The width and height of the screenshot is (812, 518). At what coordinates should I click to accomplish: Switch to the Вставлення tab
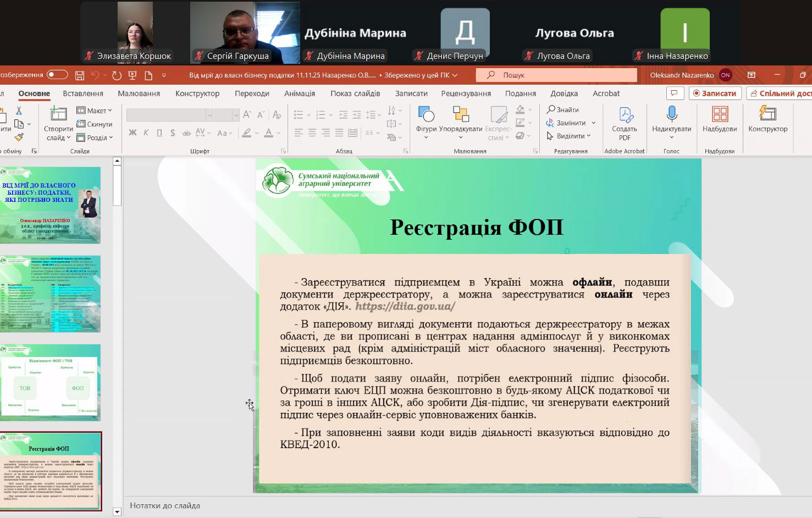tap(83, 93)
